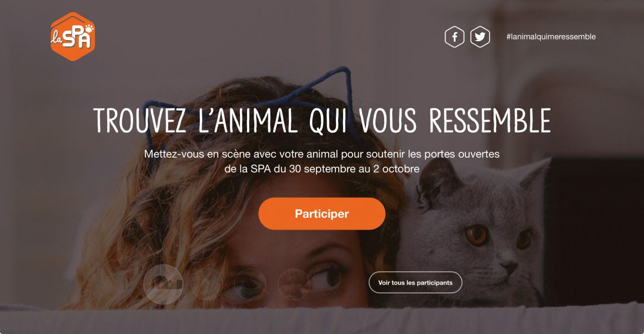Image resolution: width=644 pixels, height=334 pixels.
Task: Click the word RESSEMBLE in the title
Action: [x=490, y=121]
